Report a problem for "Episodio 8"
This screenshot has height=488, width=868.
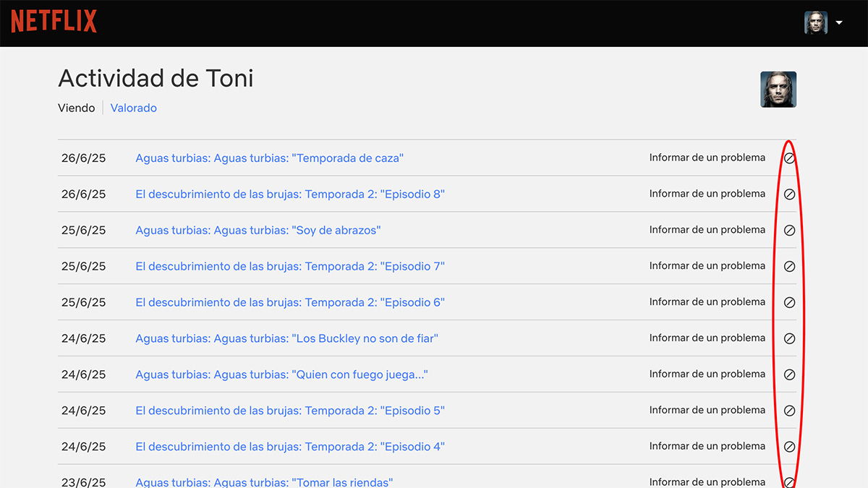tap(707, 193)
